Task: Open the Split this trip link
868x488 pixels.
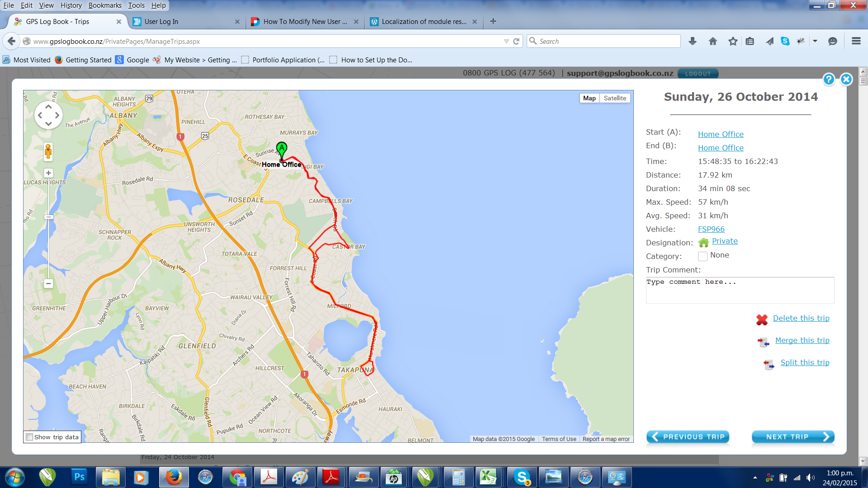Action: click(805, 362)
